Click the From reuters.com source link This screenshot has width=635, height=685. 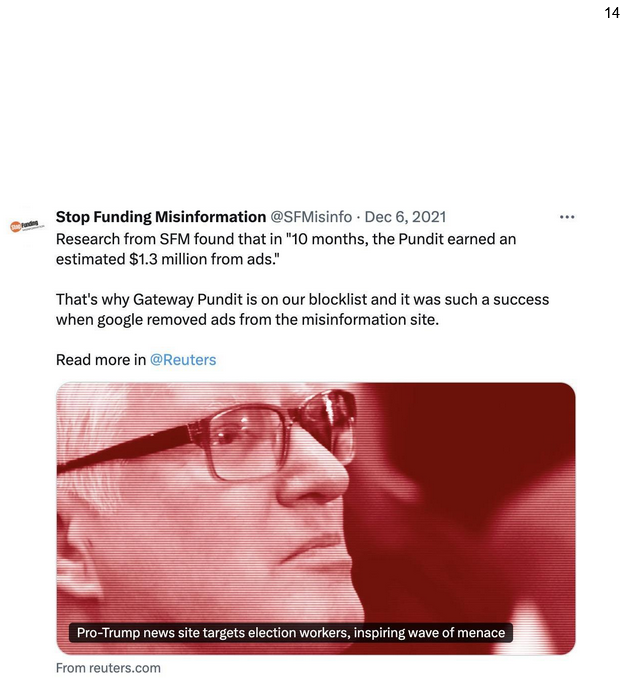108,668
